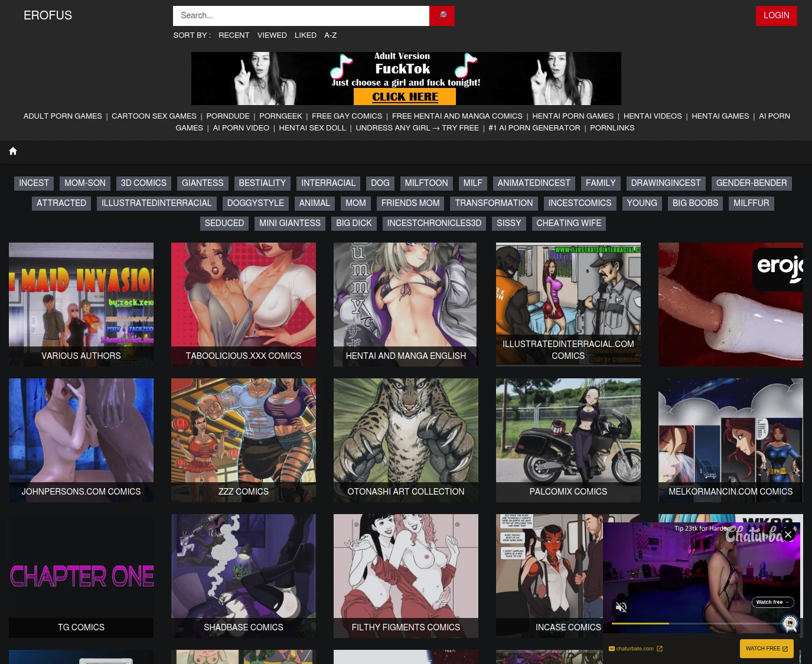Open the OTONASHI ART COLLECTION thumbnail
This screenshot has height=664, width=812.
[406, 440]
